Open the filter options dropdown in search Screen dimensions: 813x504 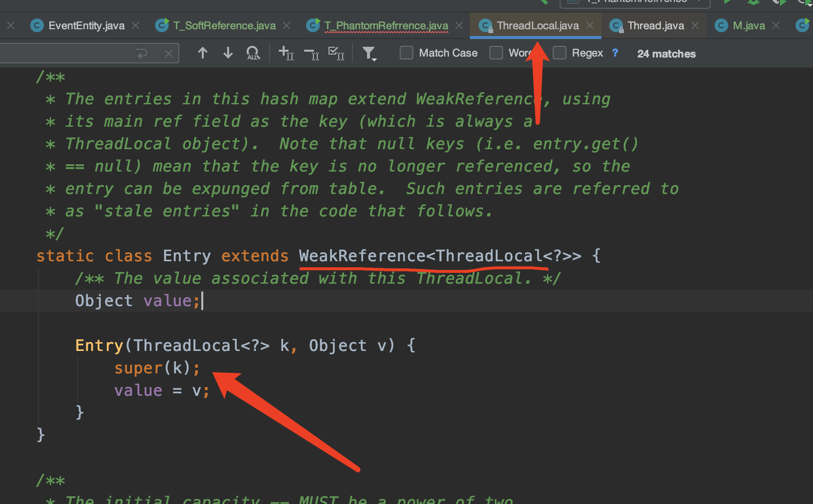click(x=369, y=54)
